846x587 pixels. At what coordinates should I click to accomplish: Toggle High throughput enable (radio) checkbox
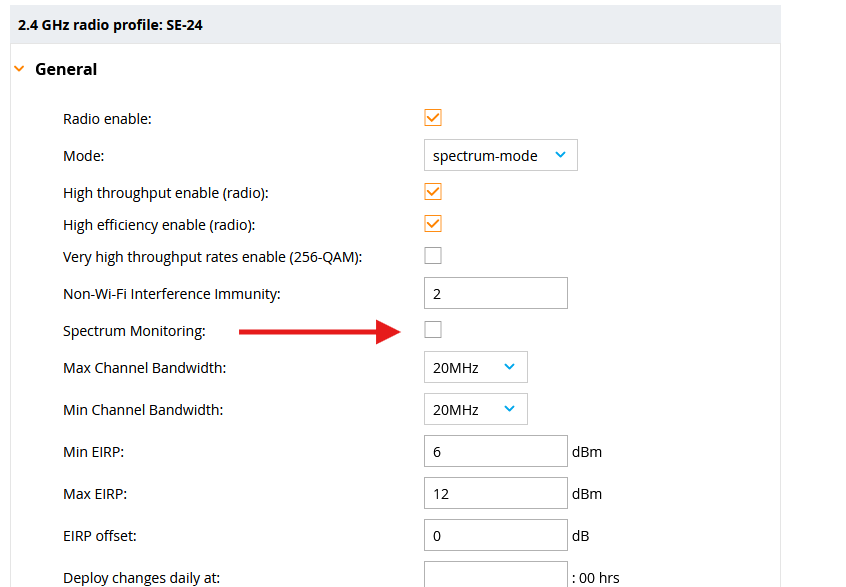[x=433, y=192]
